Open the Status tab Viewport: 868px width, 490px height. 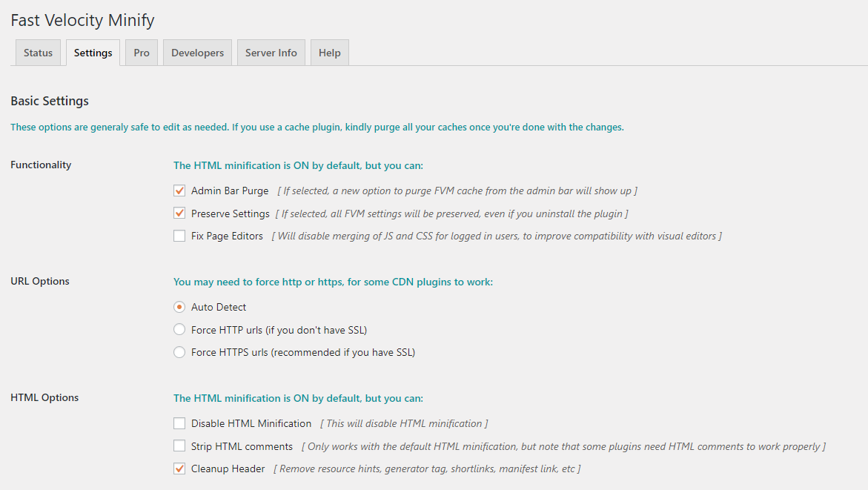[38, 53]
